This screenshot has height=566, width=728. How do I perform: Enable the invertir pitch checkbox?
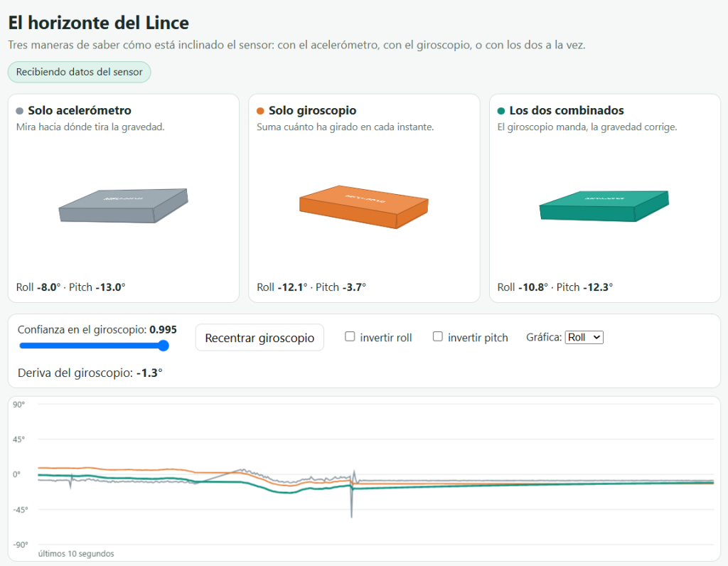tap(437, 336)
